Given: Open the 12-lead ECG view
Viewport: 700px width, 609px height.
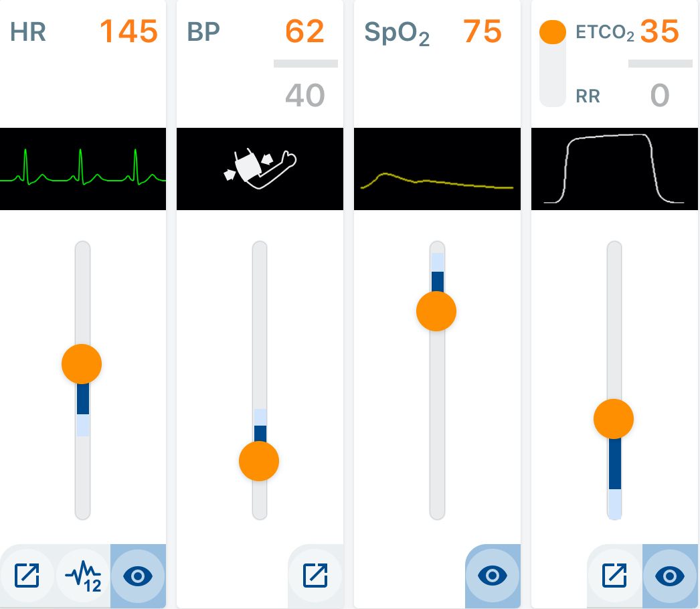Looking at the screenshot, I should (82, 576).
